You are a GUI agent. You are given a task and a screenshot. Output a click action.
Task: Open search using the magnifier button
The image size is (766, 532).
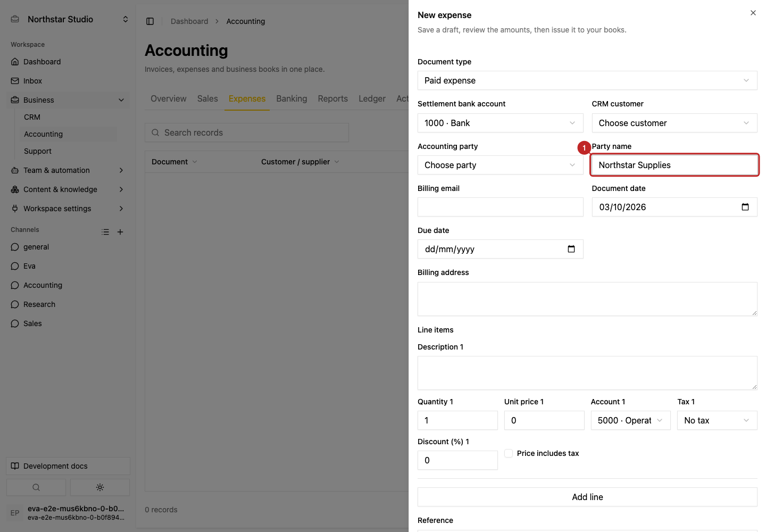pyautogui.click(x=36, y=487)
